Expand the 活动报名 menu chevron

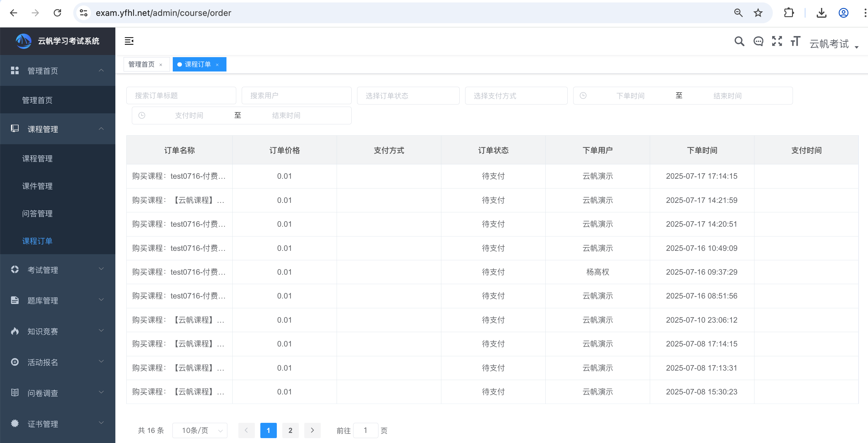coord(101,361)
